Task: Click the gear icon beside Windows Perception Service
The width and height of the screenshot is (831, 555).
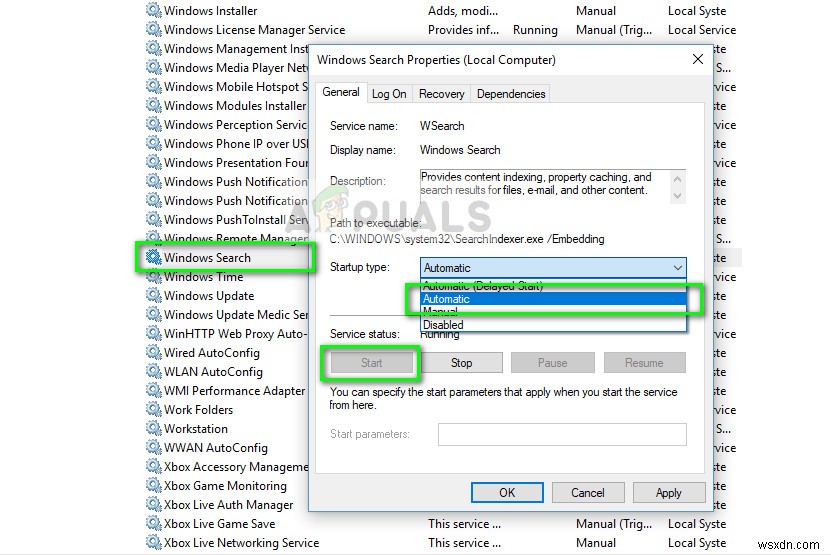Action: click(x=154, y=125)
